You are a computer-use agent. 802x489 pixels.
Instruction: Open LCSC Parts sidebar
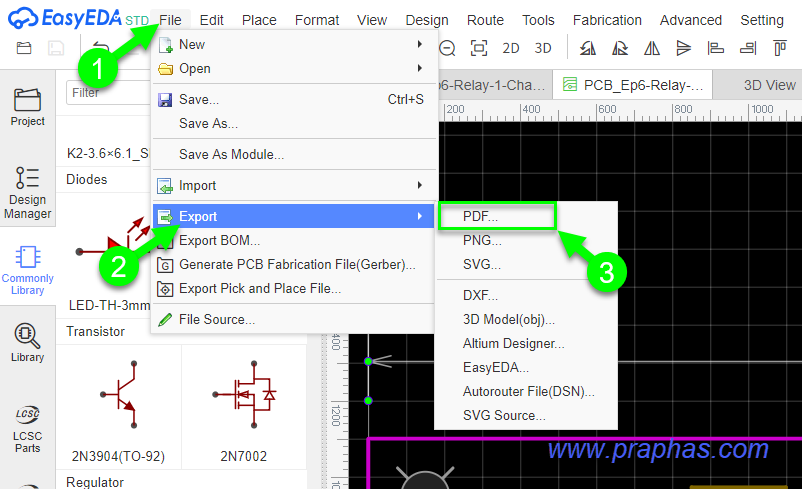click(28, 428)
